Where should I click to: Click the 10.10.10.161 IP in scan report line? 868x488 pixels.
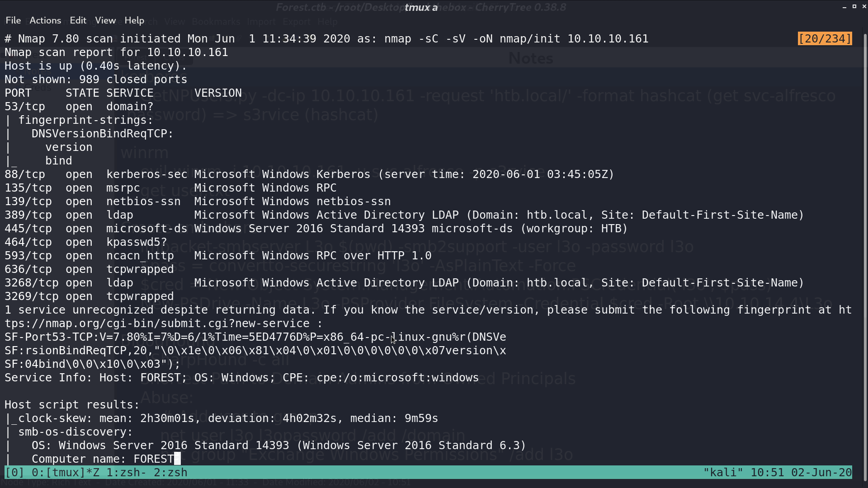click(188, 52)
